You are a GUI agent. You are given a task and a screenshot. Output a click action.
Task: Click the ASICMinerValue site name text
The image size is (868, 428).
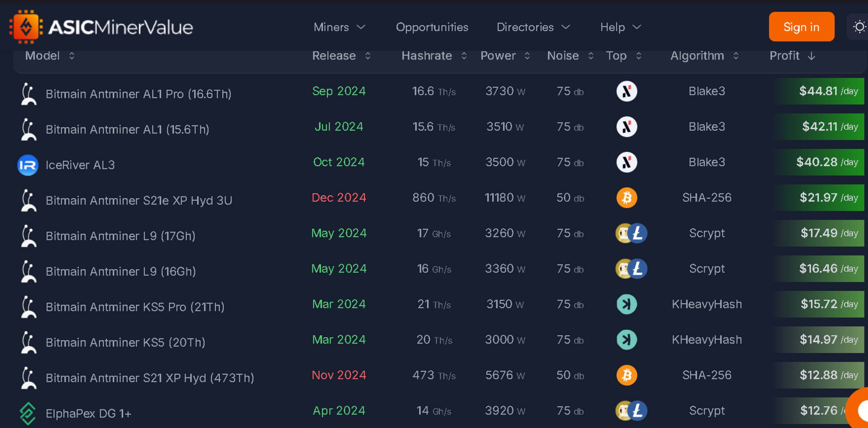[121, 27]
